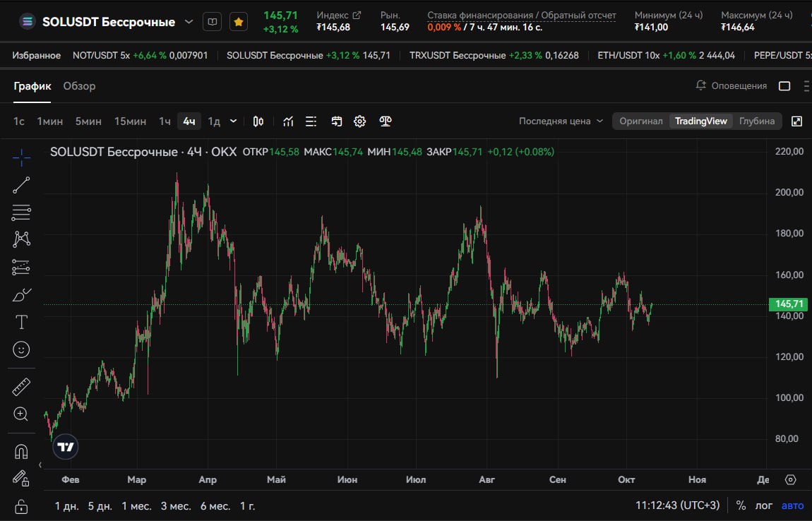
Task: Open the horizontal lines tool group
Action: point(21,212)
